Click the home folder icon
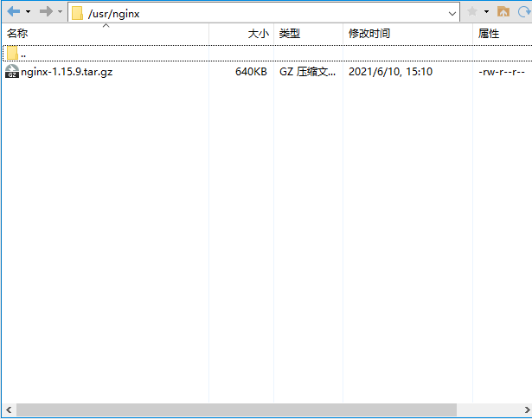532x419 pixels. [503, 11]
